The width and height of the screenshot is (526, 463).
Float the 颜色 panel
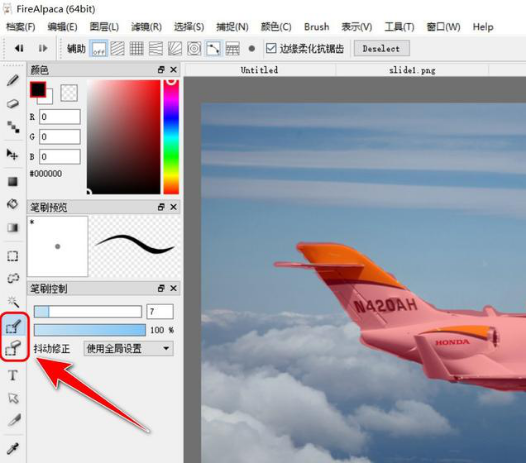tap(161, 70)
